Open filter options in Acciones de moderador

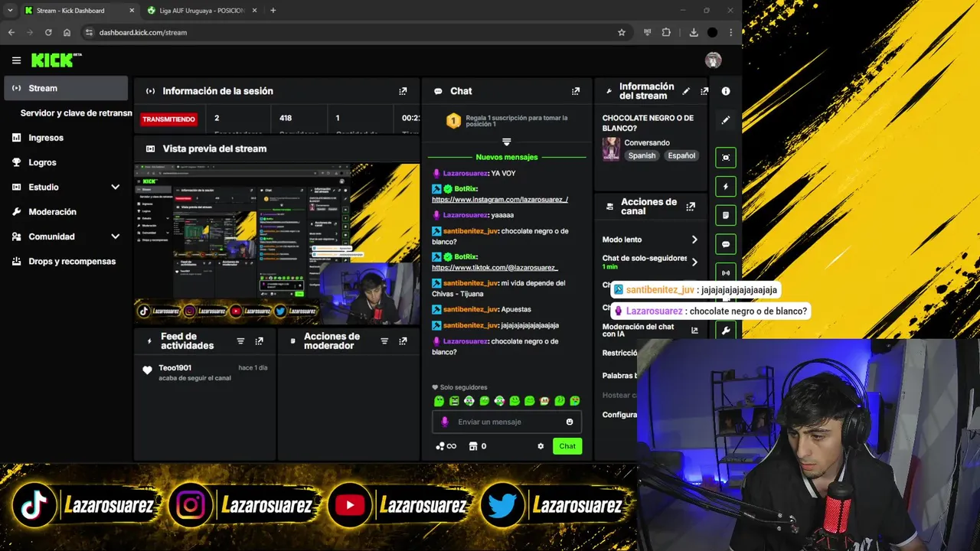384,341
